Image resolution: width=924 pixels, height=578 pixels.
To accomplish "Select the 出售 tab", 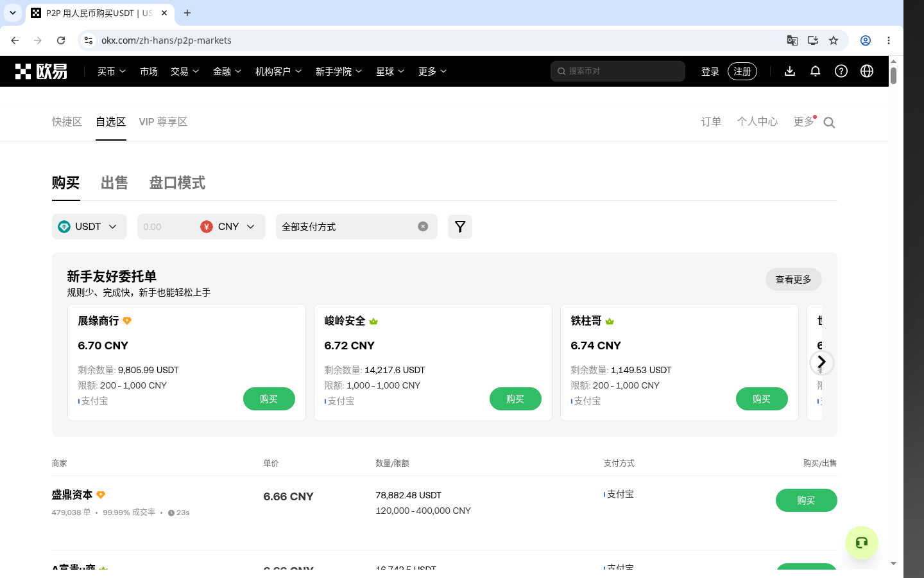I will [114, 183].
